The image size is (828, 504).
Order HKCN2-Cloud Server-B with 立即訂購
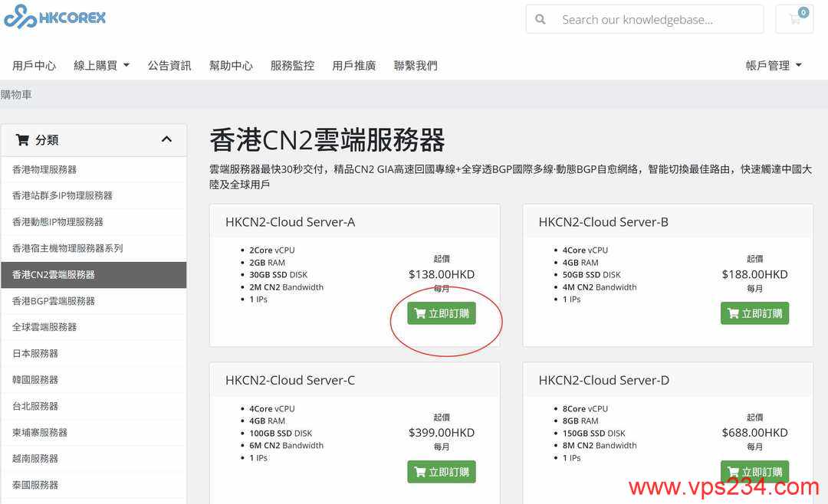pyautogui.click(x=754, y=313)
